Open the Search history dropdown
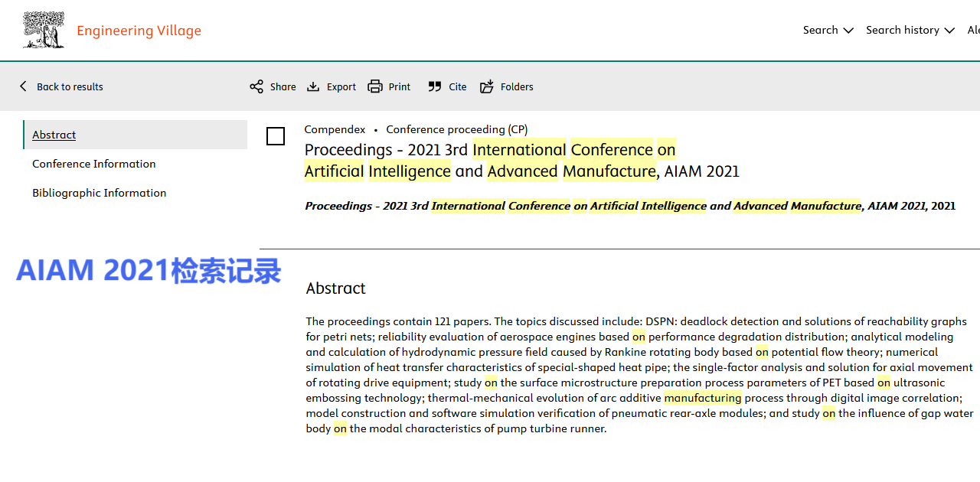Viewport: 980px width, 482px height. click(x=903, y=30)
